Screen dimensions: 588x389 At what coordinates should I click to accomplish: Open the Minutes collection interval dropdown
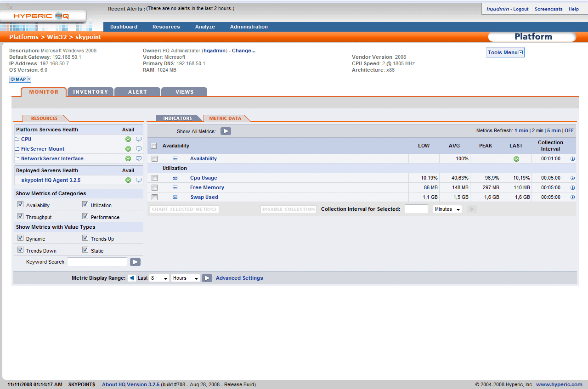pos(447,209)
